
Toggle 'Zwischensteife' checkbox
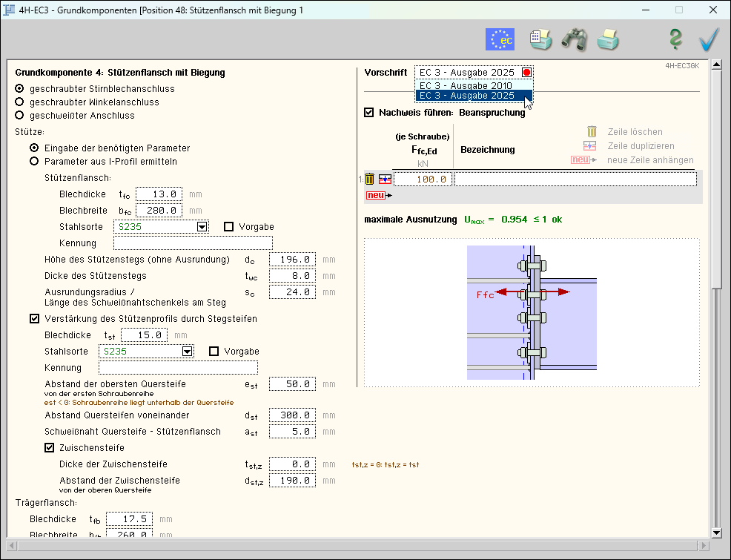click(50, 448)
